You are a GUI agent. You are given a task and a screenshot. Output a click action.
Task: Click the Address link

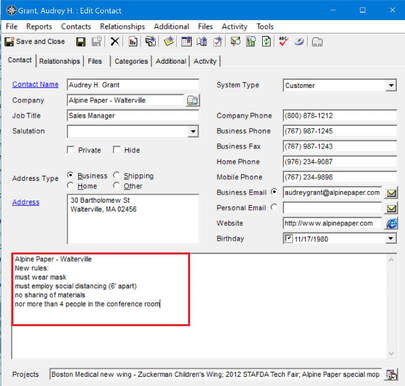point(26,202)
